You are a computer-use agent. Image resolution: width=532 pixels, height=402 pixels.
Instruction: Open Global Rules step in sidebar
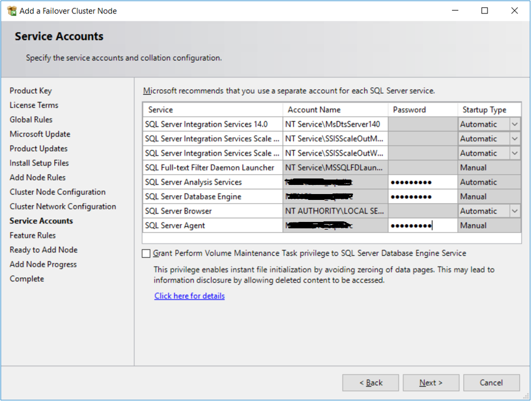click(31, 120)
